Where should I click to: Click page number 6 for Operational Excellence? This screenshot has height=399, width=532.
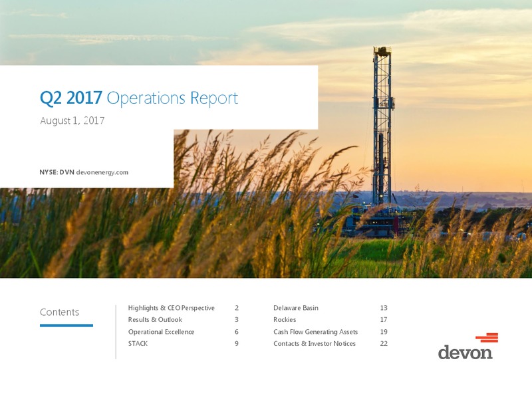(237, 332)
